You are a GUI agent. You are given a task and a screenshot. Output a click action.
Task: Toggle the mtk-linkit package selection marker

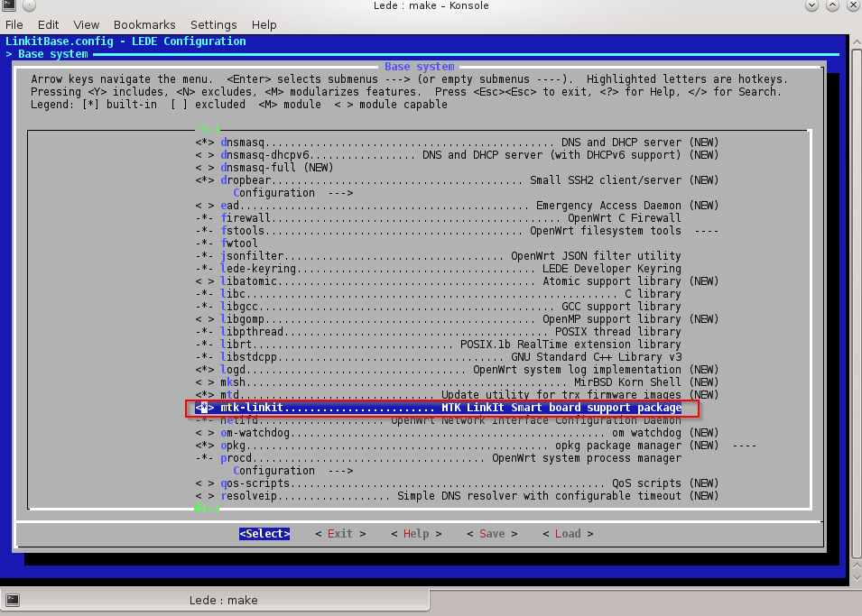(x=205, y=408)
